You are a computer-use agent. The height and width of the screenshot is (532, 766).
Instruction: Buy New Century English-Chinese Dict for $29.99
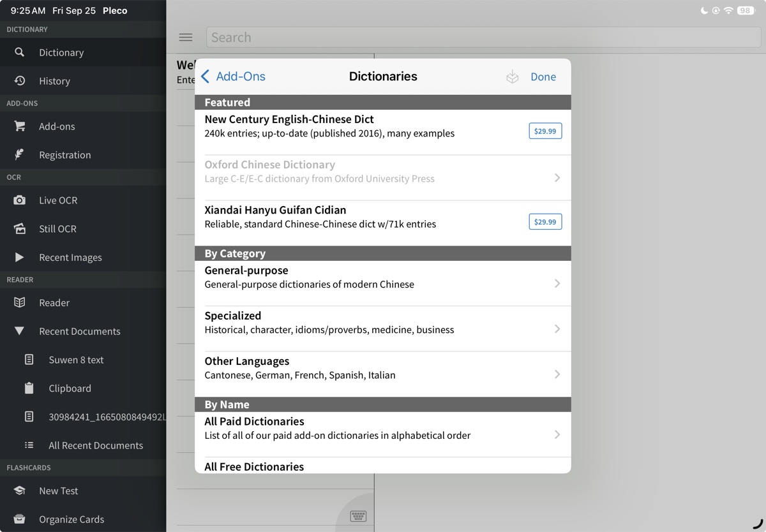click(545, 131)
